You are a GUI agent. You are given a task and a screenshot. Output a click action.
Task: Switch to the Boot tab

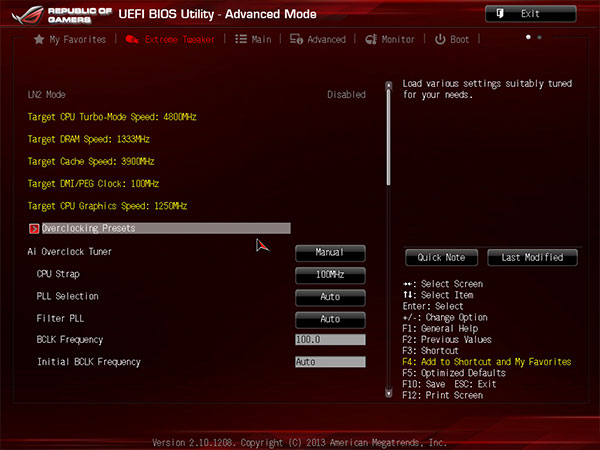(452, 39)
